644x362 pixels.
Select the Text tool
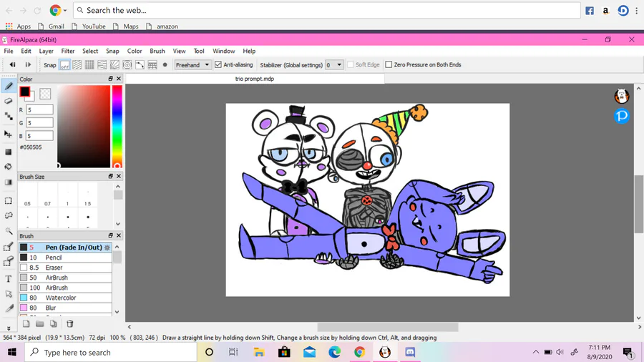(x=8, y=279)
